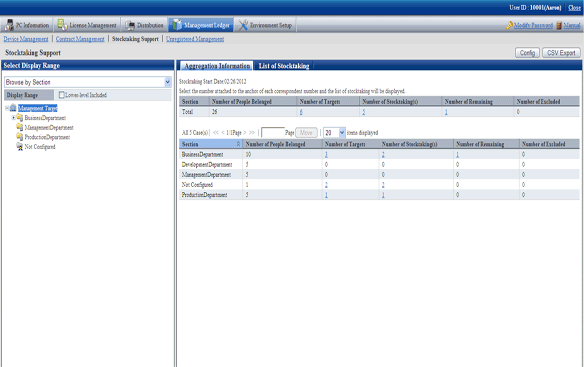This screenshot has width=584, height=367.
Task: Switch to the List of Stocktaking tab
Action: [284, 66]
